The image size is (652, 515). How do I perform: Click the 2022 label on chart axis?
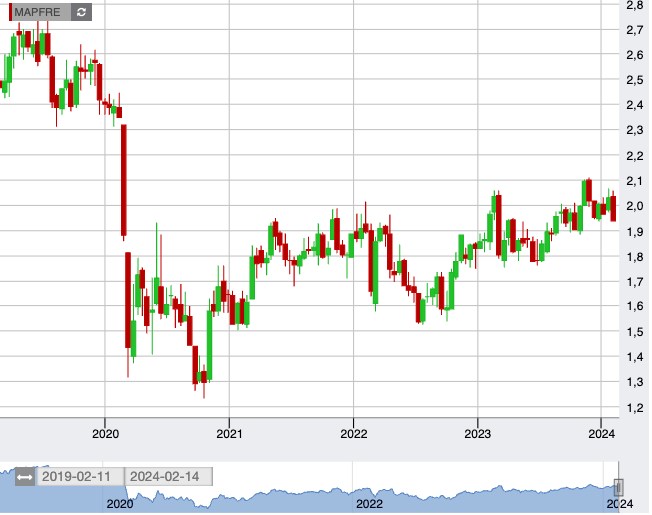354,435
